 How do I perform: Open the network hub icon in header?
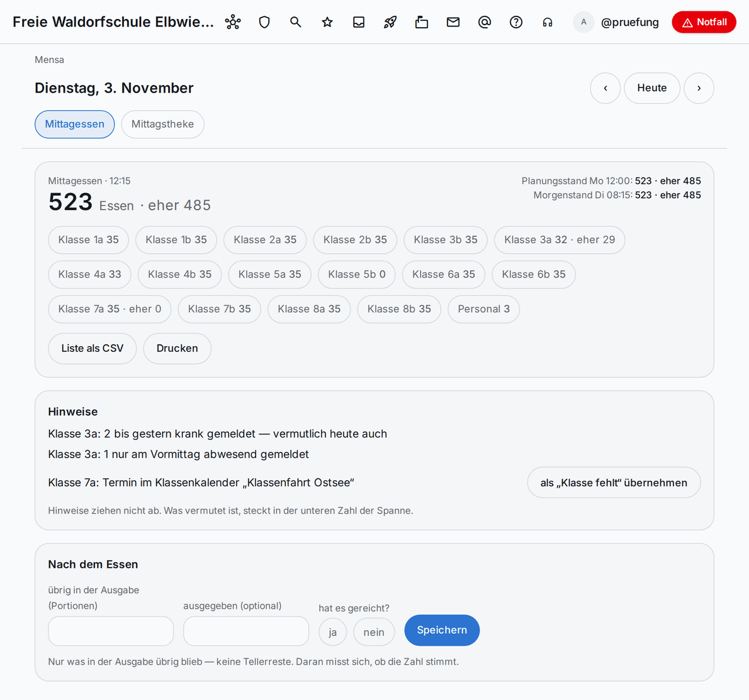[233, 22]
